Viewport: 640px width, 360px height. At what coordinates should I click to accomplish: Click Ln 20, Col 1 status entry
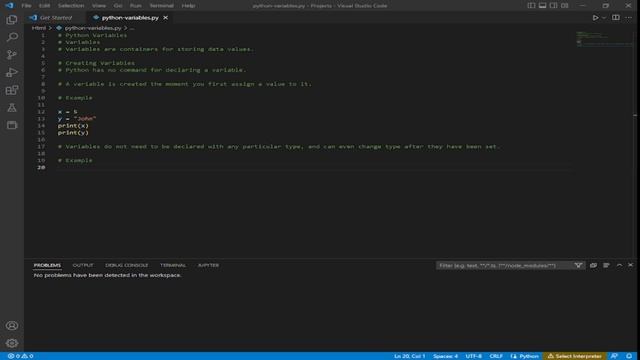(x=409, y=356)
